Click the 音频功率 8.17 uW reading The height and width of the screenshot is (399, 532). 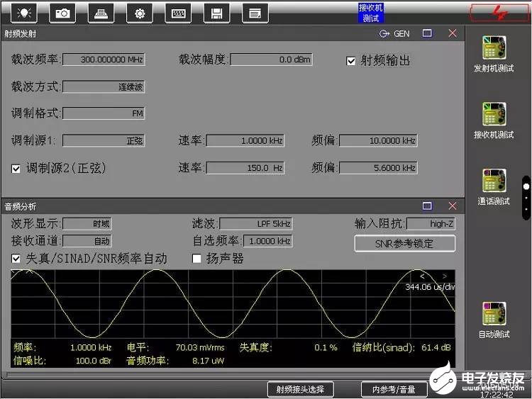[175, 361]
